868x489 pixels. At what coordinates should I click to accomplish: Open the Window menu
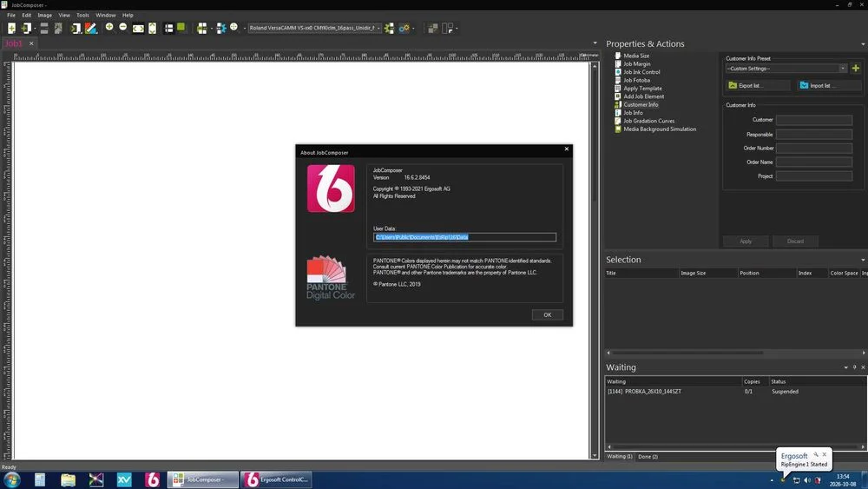(x=106, y=15)
